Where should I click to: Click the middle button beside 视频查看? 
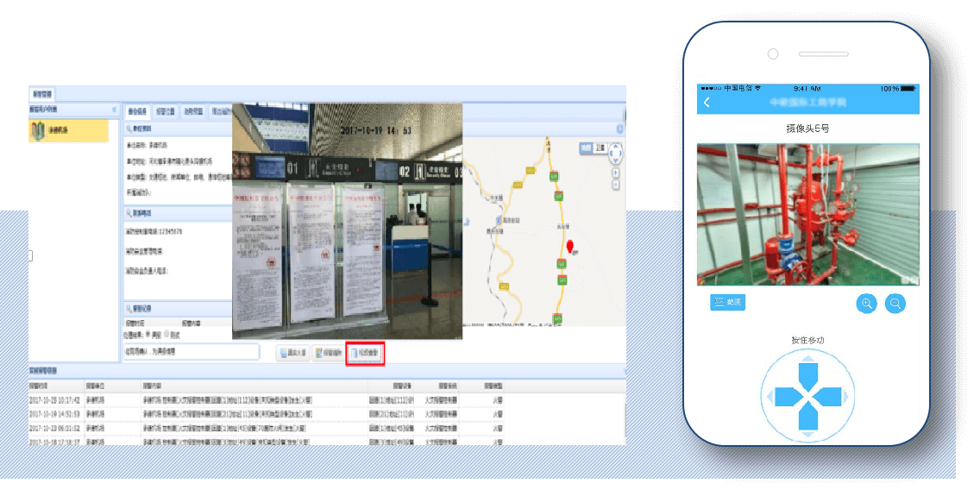[x=328, y=354]
